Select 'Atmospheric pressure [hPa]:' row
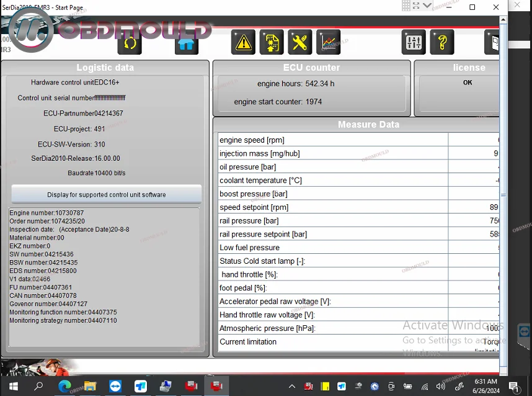 pos(358,328)
